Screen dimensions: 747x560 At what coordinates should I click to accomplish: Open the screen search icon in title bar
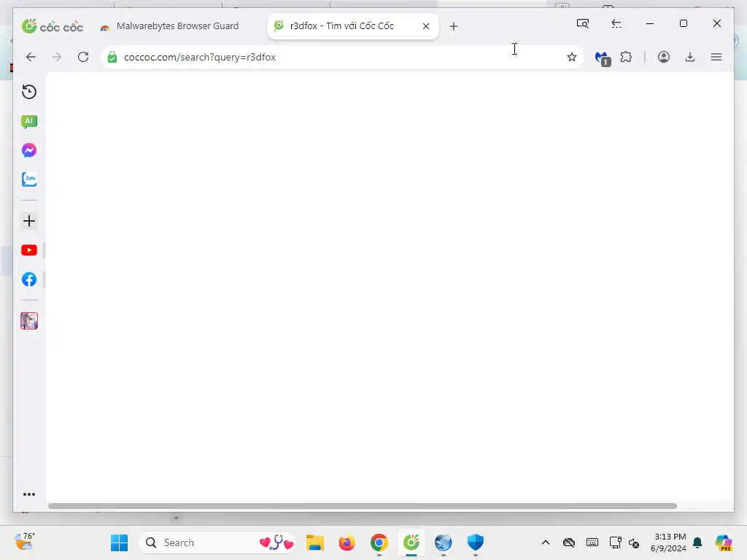pyautogui.click(x=583, y=23)
